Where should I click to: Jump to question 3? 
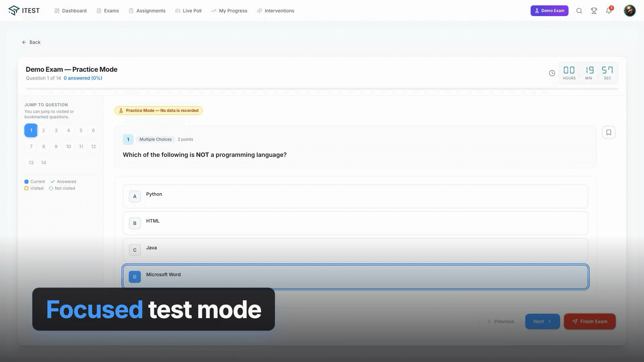[x=56, y=130]
